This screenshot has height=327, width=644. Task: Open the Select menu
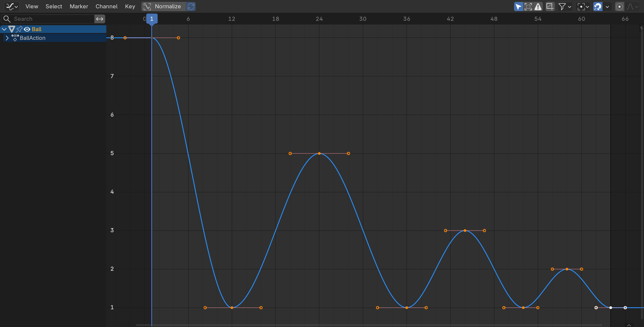pyautogui.click(x=54, y=6)
